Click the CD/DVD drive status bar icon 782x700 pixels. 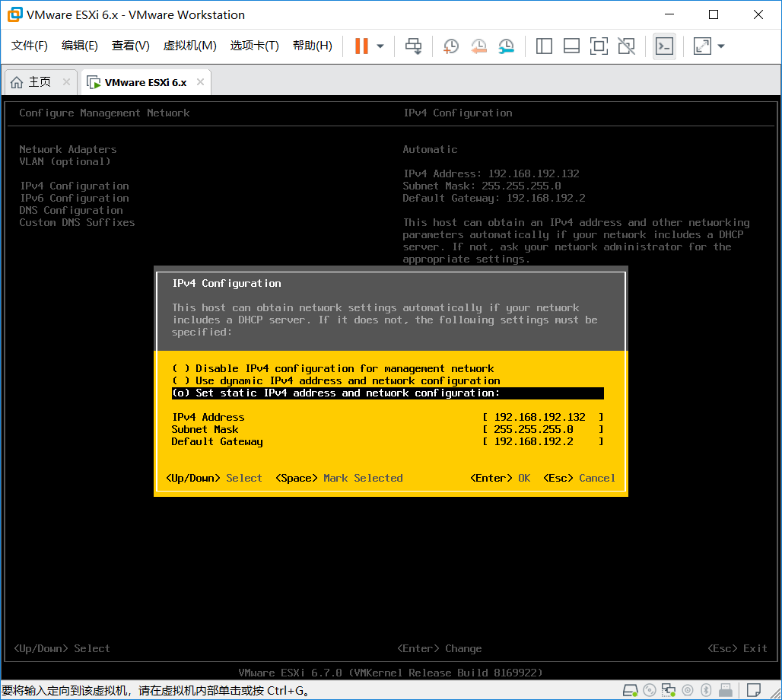(650, 690)
